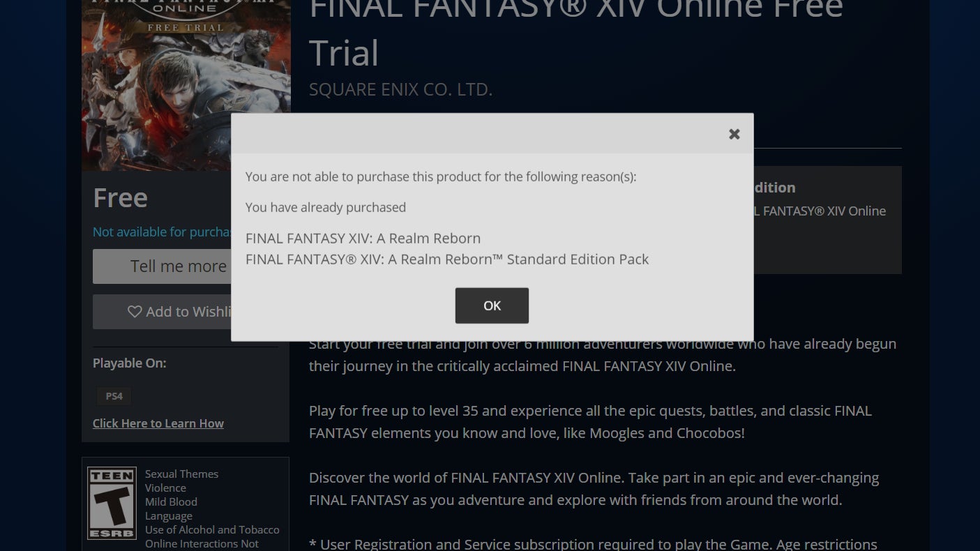
Task: Click the 'You have already purchased' message
Action: (325, 207)
